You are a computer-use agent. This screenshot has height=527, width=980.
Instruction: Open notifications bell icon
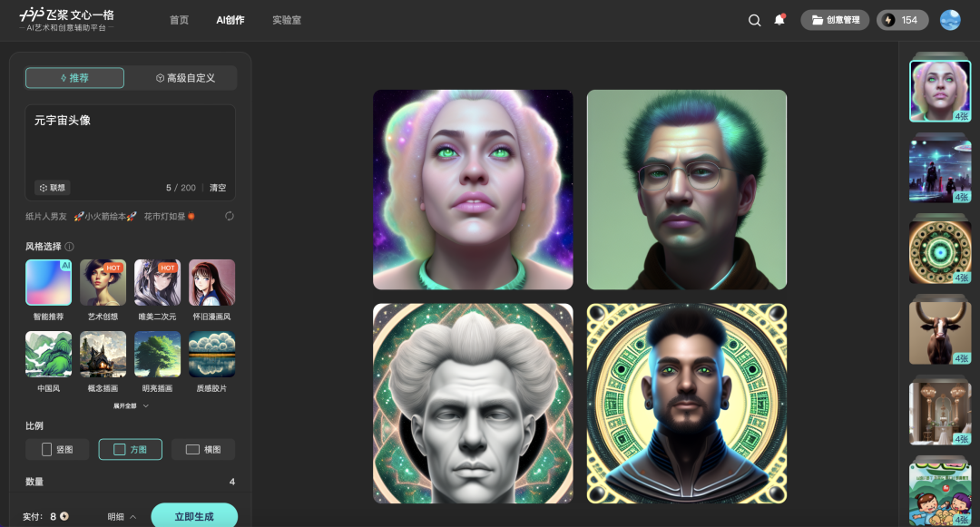779,20
